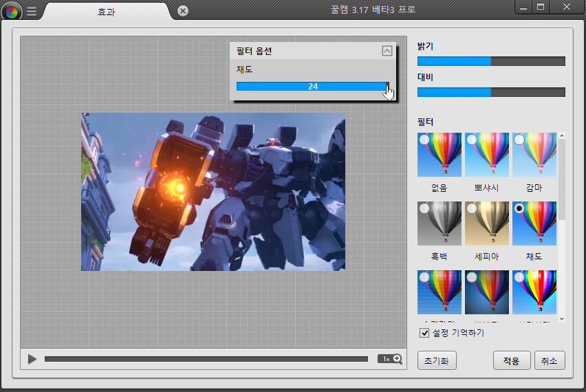The height and width of the screenshot is (392, 586).
Task: Click the Honeycam color wheel logo icon
Action: click(12, 11)
